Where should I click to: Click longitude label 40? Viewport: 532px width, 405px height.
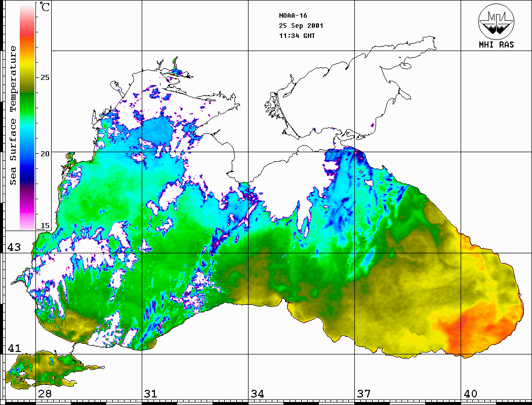[x=470, y=394]
